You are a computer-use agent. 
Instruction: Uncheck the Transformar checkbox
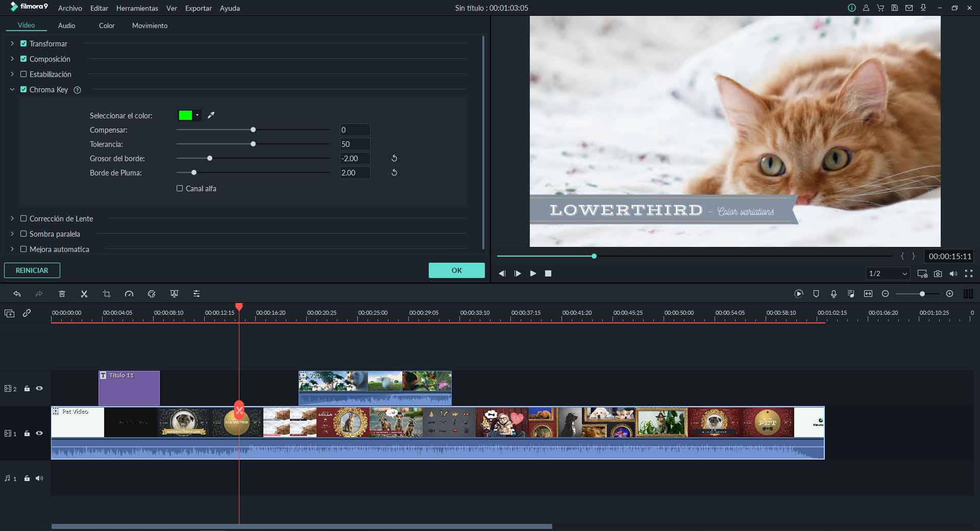(23, 44)
